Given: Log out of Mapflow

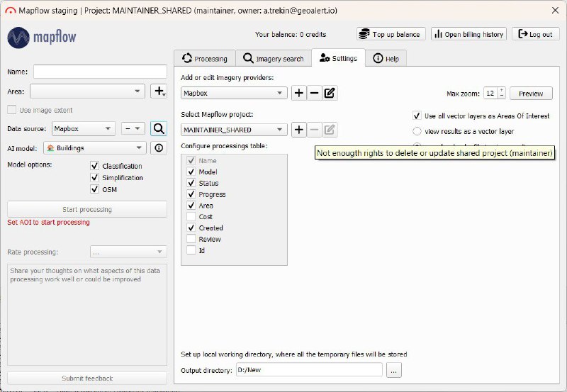Looking at the screenshot, I should 536,34.
